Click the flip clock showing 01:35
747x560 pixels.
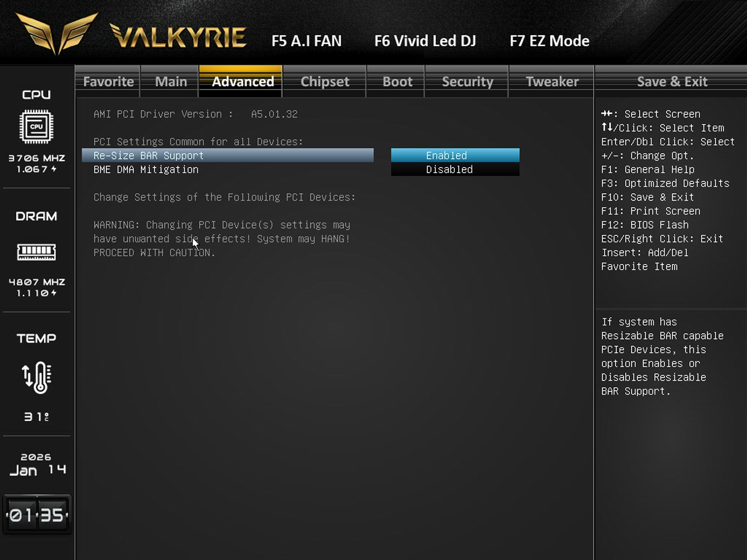pyautogui.click(x=37, y=515)
